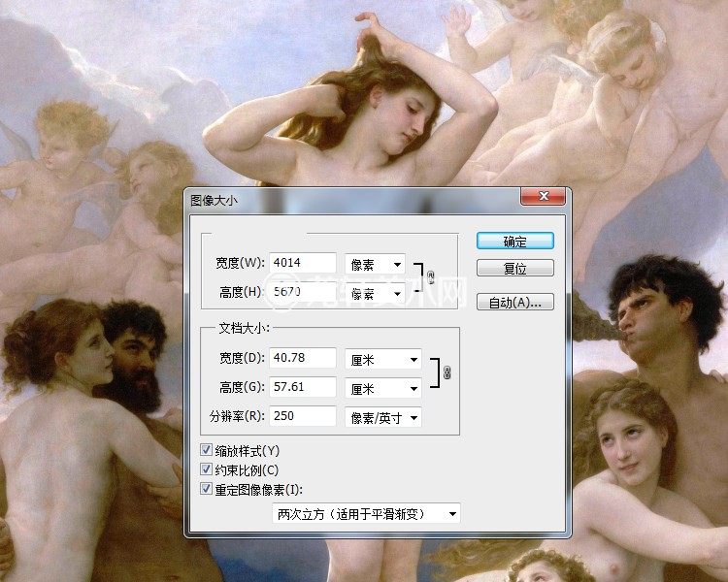Open the 自动(A)... options

(x=514, y=302)
